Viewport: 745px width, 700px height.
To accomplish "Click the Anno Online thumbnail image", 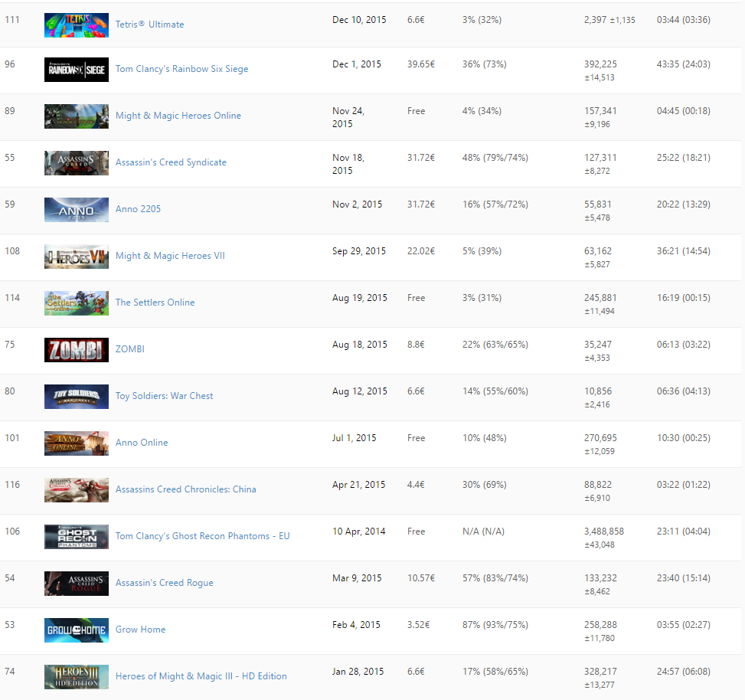I will click(x=77, y=443).
